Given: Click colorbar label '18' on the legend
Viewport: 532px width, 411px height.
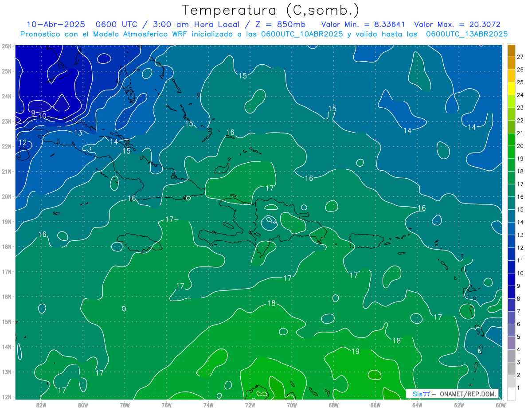Looking at the screenshot, I should 520,171.
